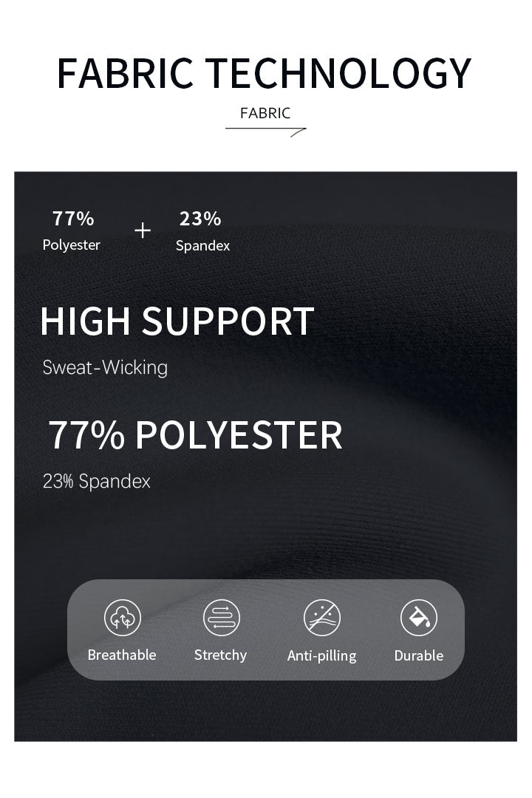The width and height of the screenshot is (532, 798).
Task: Click the plus sign between fabric percentages
Action: coord(143,231)
